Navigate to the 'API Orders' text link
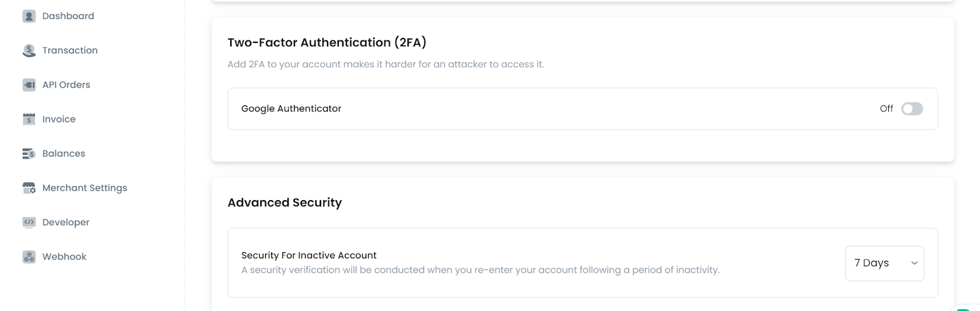The height and width of the screenshot is (311, 980). (x=66, y=85)
